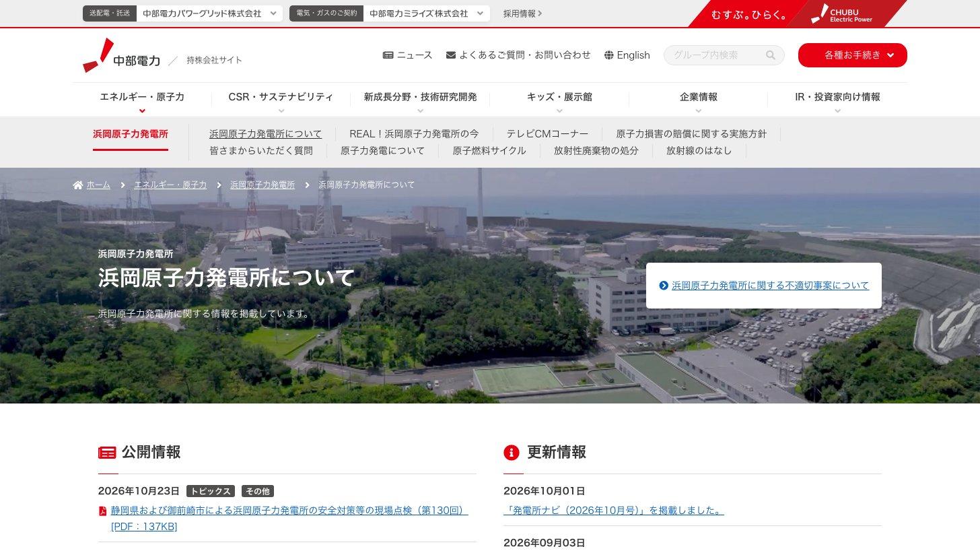This screenshot has width=980, height=551.
Task: Click the envelope icon for contact inquiries
Action: point(451,55)
